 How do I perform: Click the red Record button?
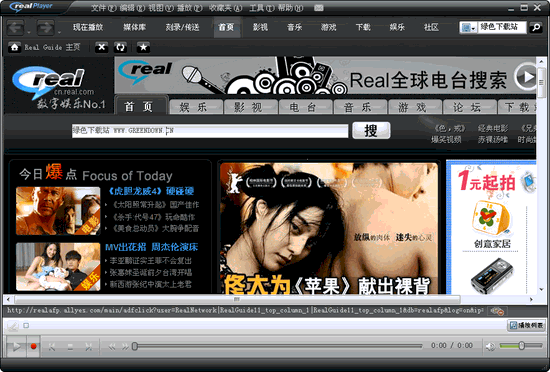pos(34,346)
